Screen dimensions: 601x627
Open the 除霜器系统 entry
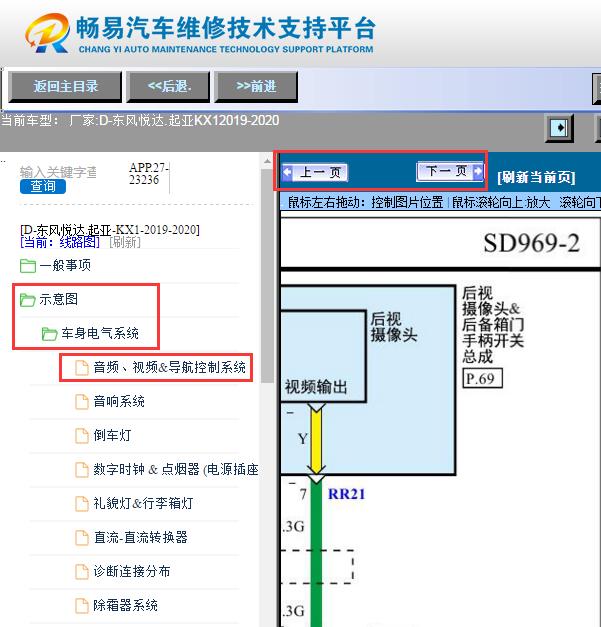tap(125, 605)
